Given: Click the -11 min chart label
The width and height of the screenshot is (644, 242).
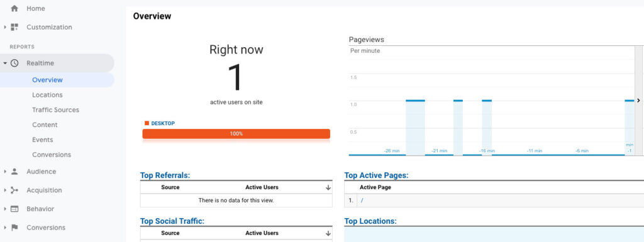Looking at the screenshot, I should [535, 151].
